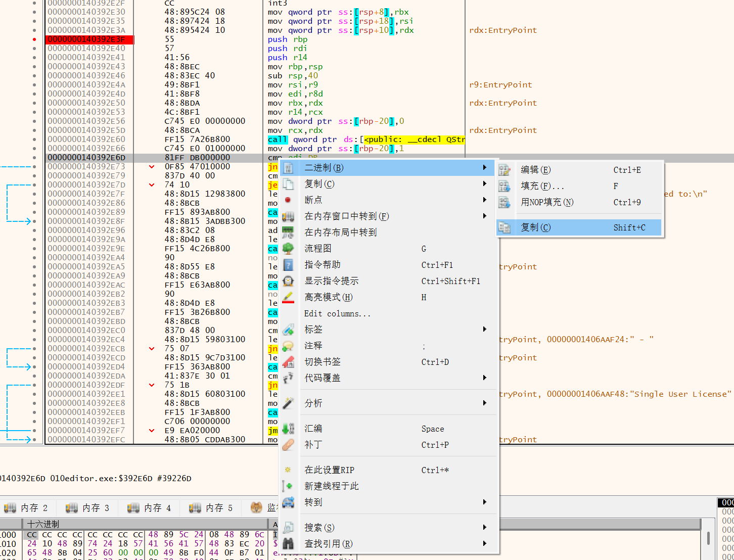Click the flowchart tree icon
The image size is (734, 560).
point(288,249)
